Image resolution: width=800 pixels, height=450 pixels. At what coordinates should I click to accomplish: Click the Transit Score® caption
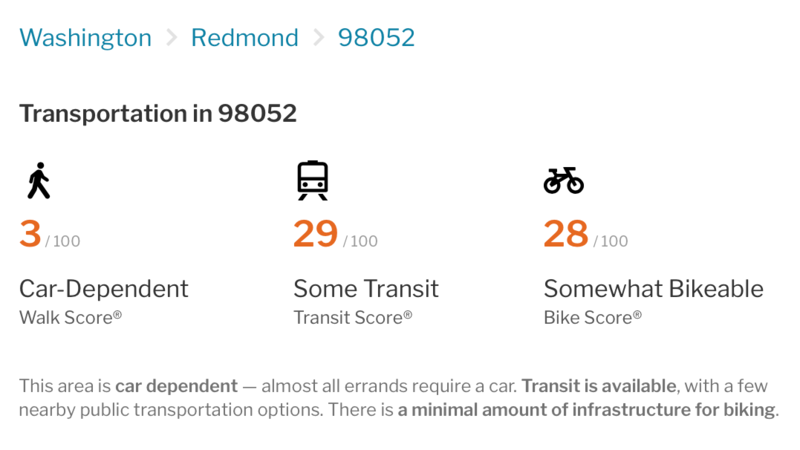click(x=353, y=317)
